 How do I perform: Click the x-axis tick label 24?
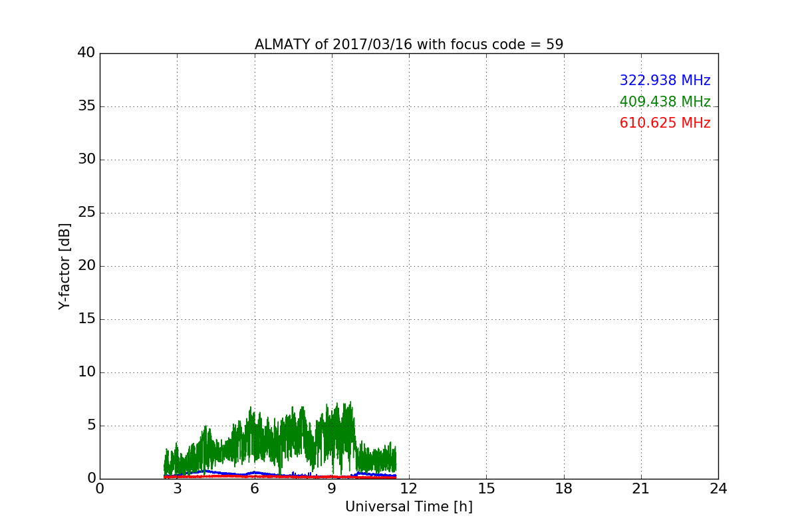point(718,489)
